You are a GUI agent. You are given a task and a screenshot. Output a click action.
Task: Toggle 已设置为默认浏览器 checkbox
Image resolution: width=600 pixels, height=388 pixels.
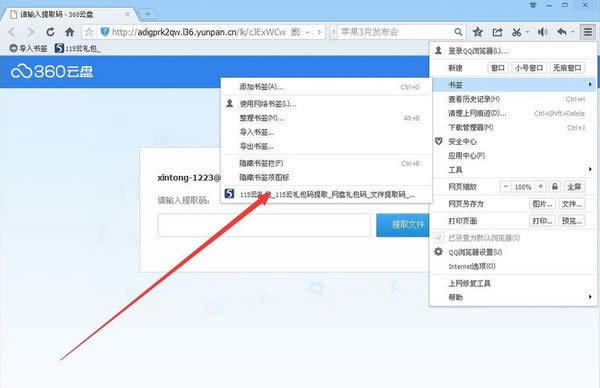(x=439, y=238)
